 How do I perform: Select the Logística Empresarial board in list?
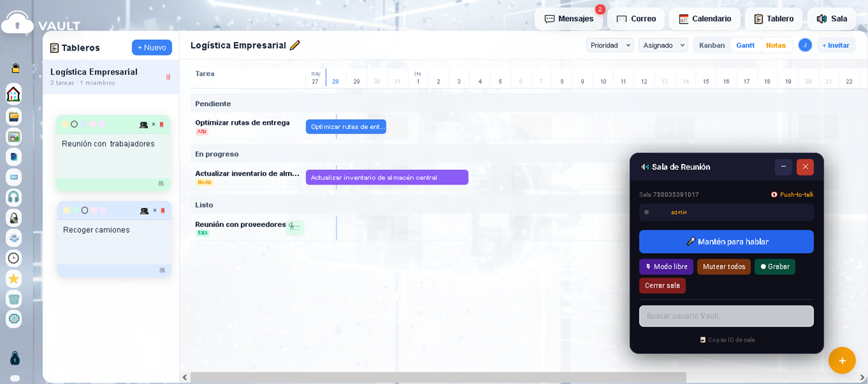pos(111,77)
